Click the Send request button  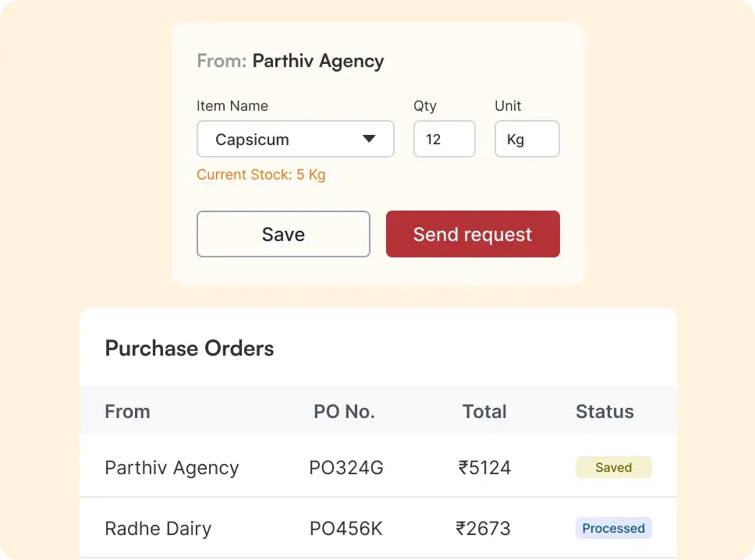click(473, 234)
